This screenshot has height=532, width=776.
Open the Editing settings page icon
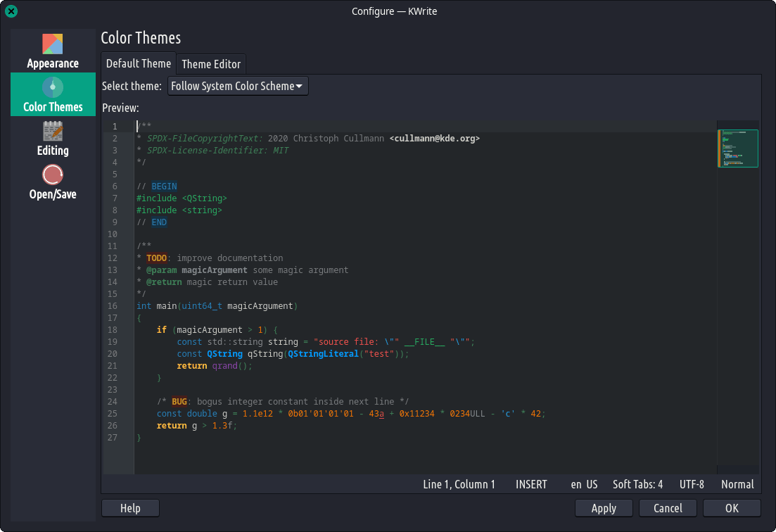point(53,132)
